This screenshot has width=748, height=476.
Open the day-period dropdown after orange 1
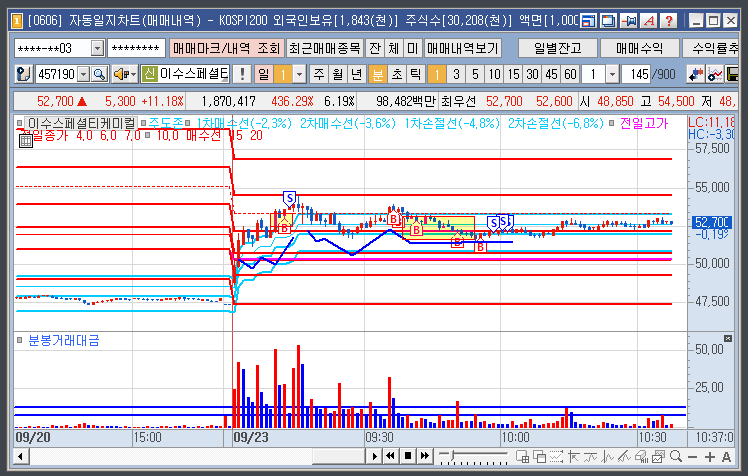click(x=299, y=74)
